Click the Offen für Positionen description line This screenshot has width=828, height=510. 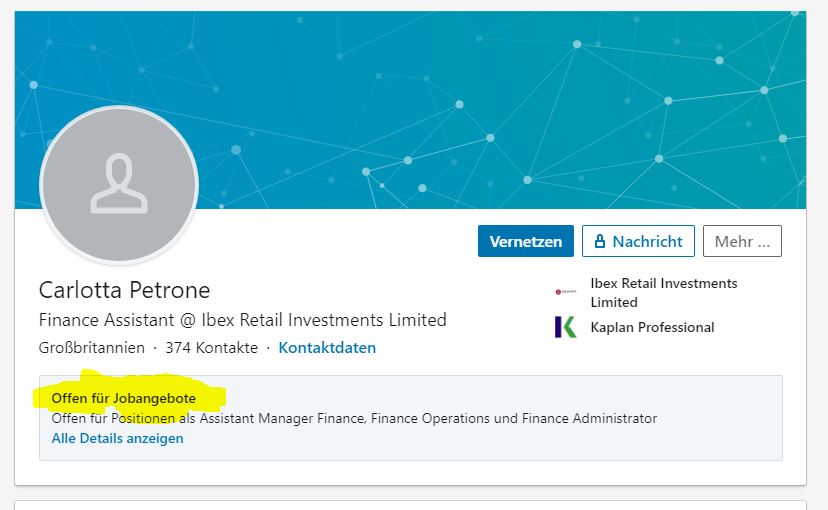coord(354,418)
